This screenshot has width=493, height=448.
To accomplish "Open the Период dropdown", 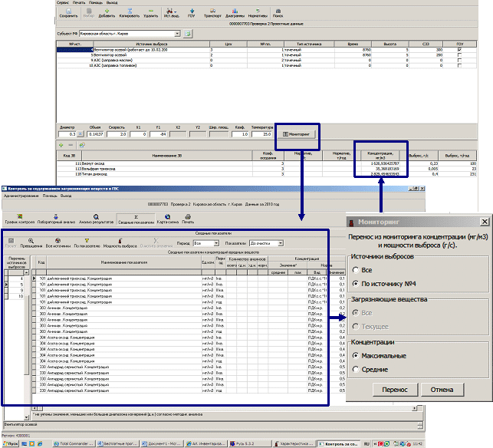I will point(219,242).
